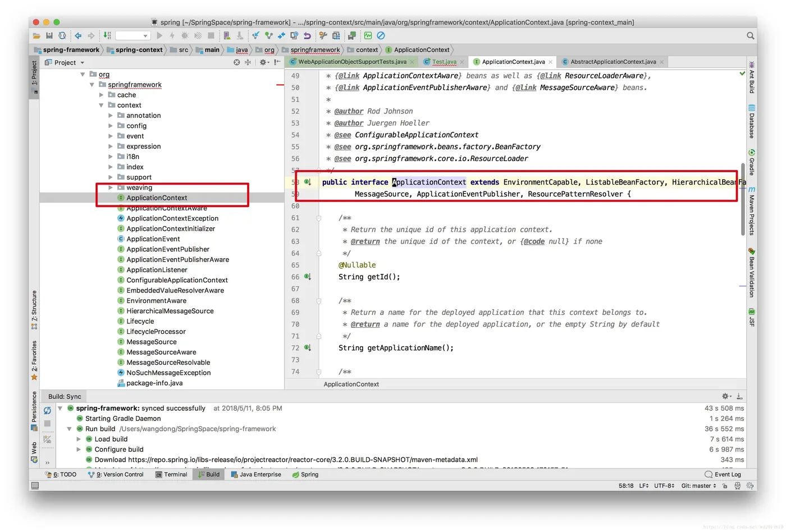Click the Show History clock icon
The height and width of the screenshot is (532, 786).
click(x=294, y=36)
